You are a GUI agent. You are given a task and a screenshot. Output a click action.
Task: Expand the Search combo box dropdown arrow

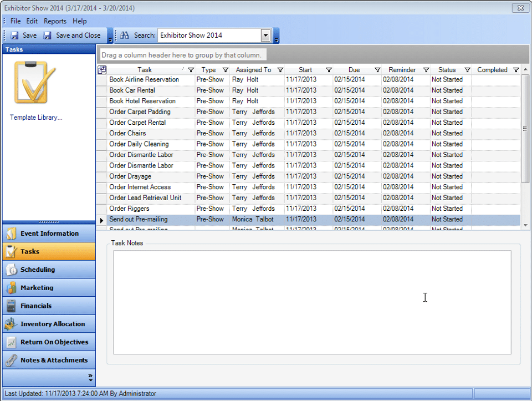click(x=265, y=35)
